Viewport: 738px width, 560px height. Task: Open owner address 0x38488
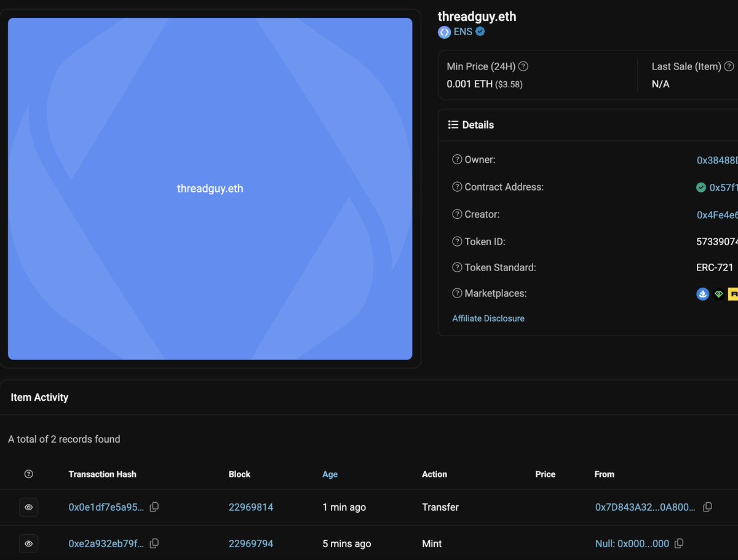click(717, 160)
